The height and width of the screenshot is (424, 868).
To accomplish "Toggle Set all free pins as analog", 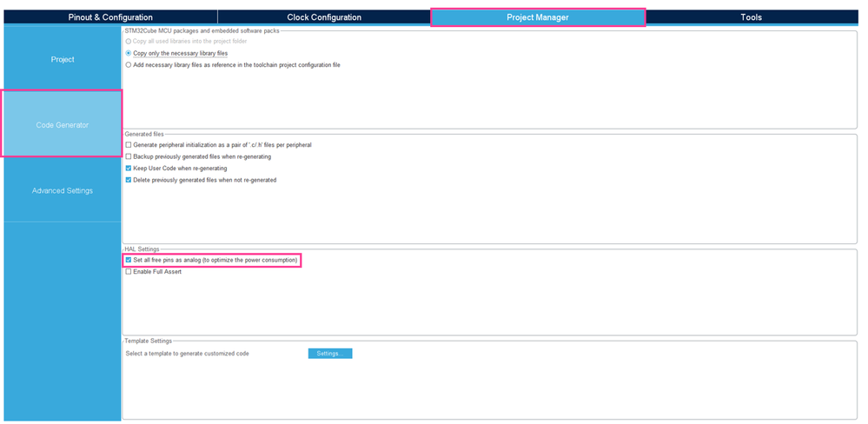I will click(129, 260).
